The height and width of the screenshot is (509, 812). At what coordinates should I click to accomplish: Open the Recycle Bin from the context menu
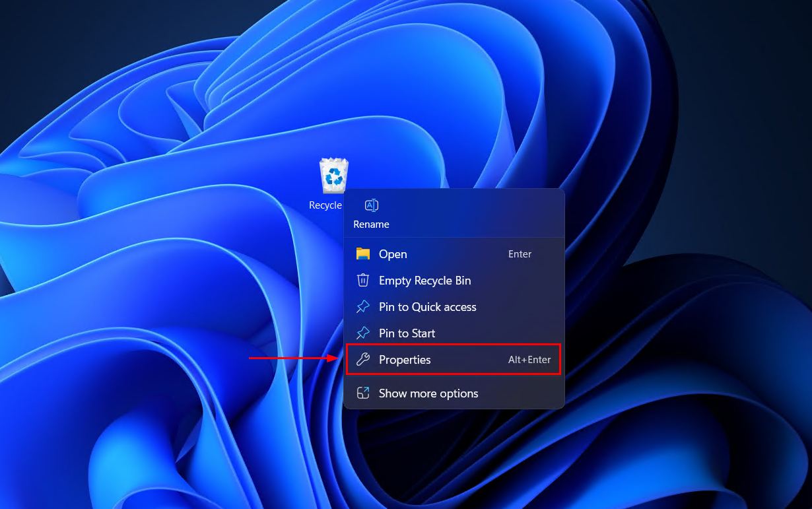[393, 254]
